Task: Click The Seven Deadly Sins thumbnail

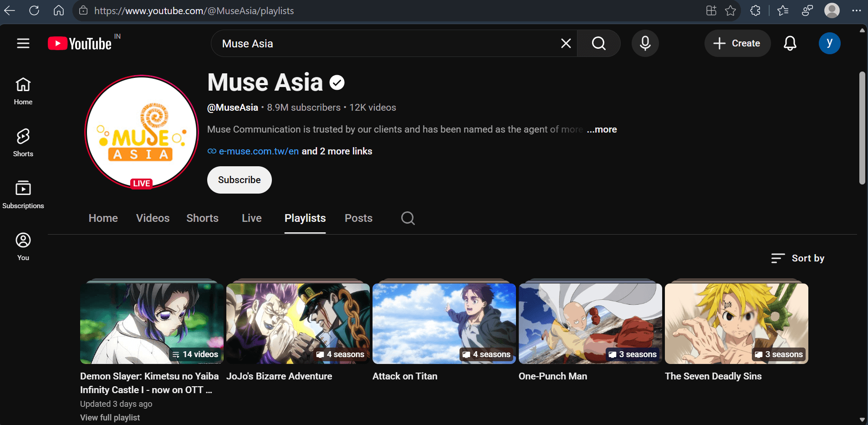Action: pyautogui.click(x=736, y=323)
